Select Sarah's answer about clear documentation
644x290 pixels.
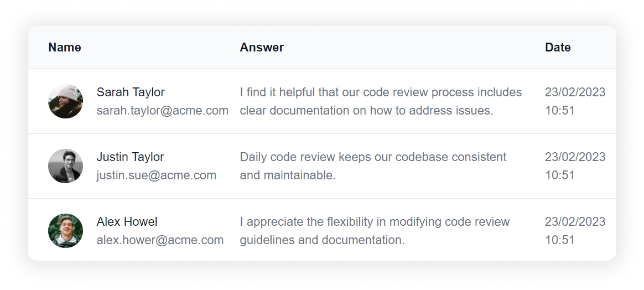click(381, 101)
